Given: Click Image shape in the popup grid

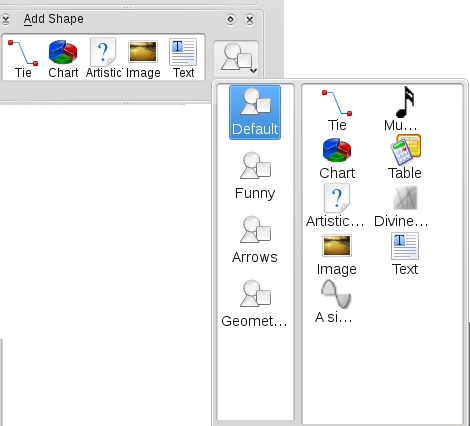Looking at the screenshot, I should 337,255.
